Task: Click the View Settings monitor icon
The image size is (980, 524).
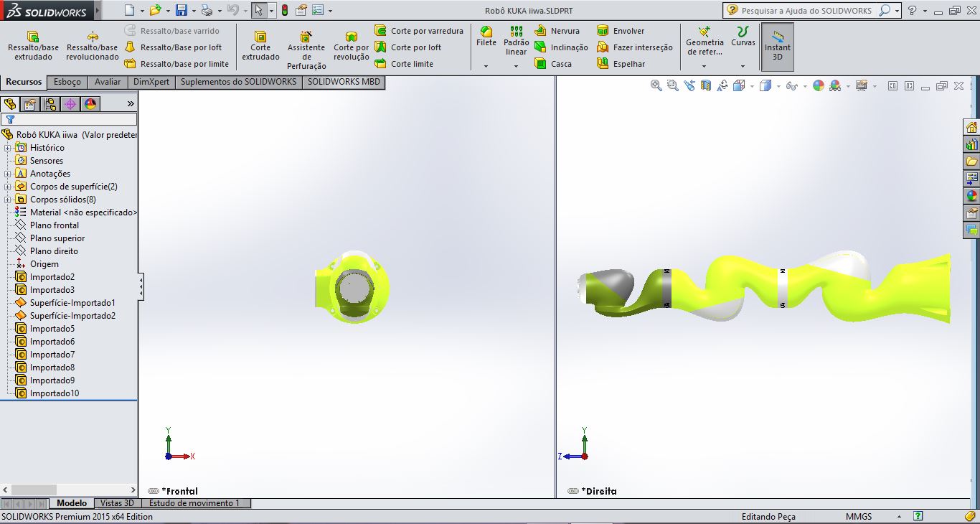Action: click(861, 85)
